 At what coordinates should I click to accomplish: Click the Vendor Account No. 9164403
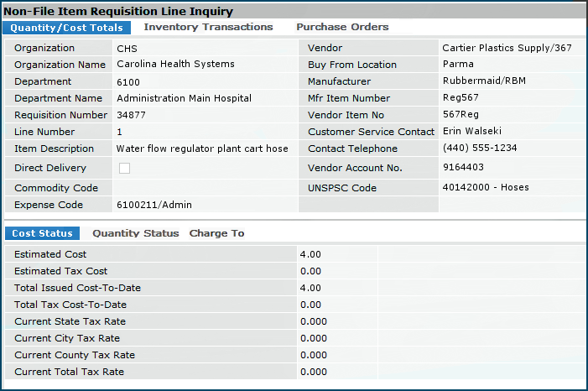tap(462, 168)
